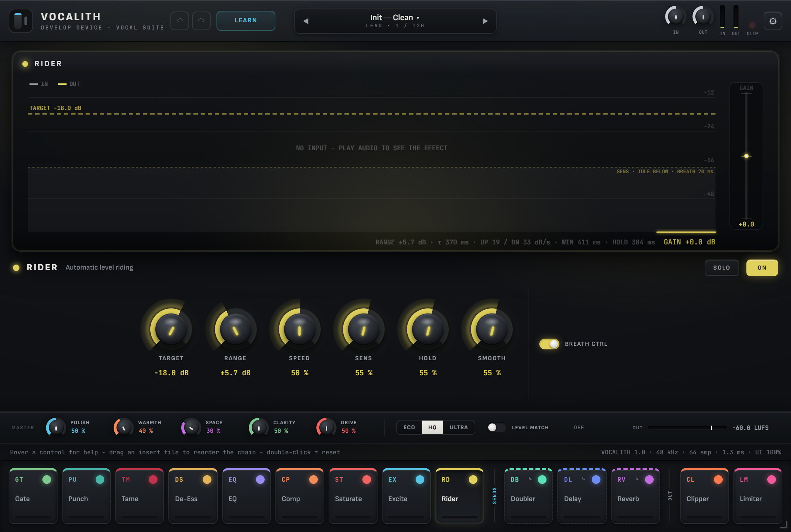The image size is (791, 532).
Task: Go to the next preset
Action: pos(485,21)
